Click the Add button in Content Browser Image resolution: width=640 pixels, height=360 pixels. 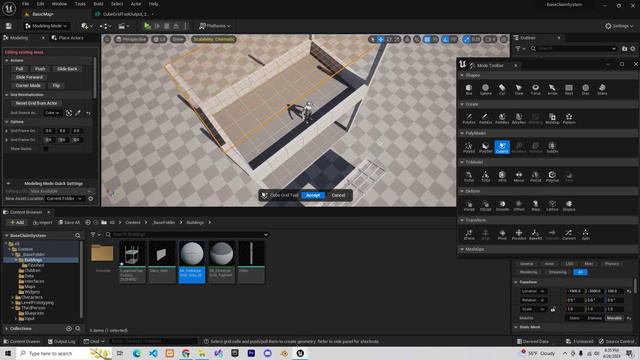[17, 222]
